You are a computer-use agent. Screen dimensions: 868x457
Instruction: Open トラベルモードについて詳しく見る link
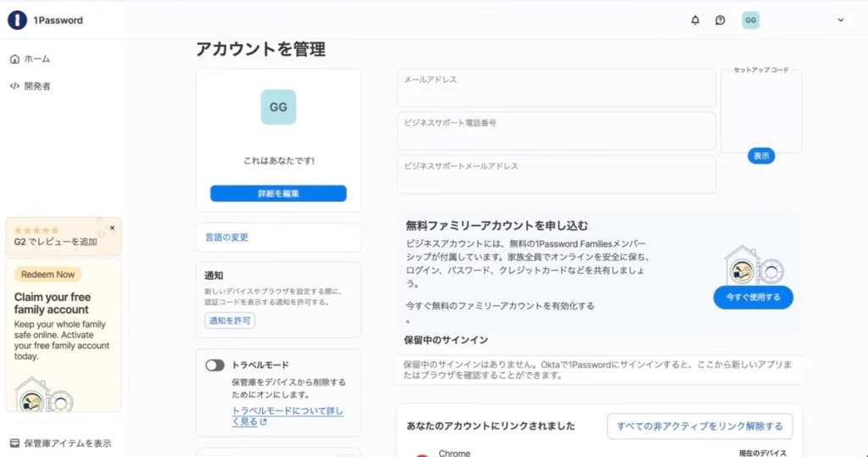point(287,415)
